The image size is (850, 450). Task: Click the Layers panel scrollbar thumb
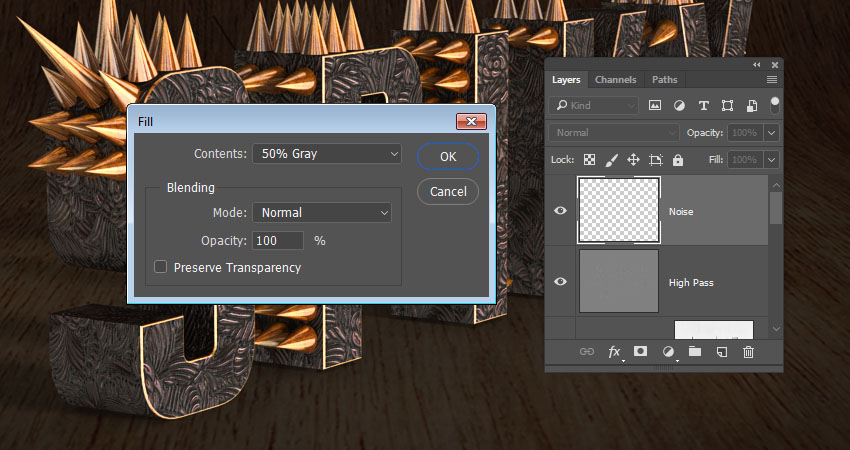pyautogui.click(x=776, y=208)
